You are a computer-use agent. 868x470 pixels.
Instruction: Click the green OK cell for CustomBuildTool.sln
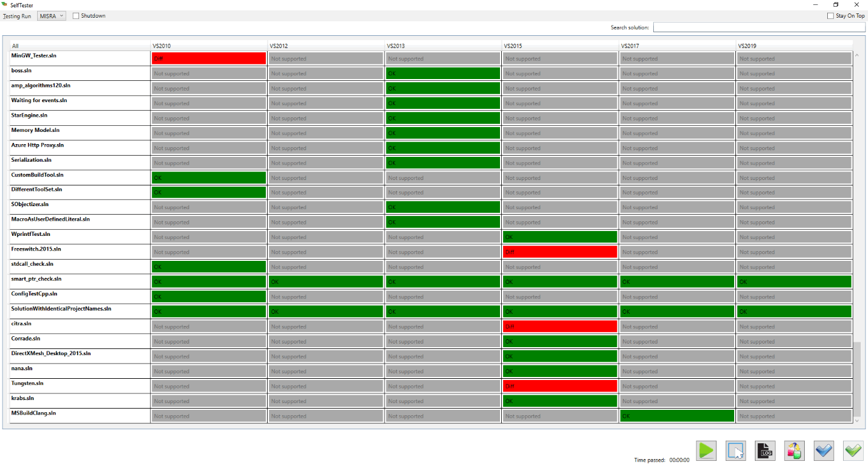coord(209,178)
